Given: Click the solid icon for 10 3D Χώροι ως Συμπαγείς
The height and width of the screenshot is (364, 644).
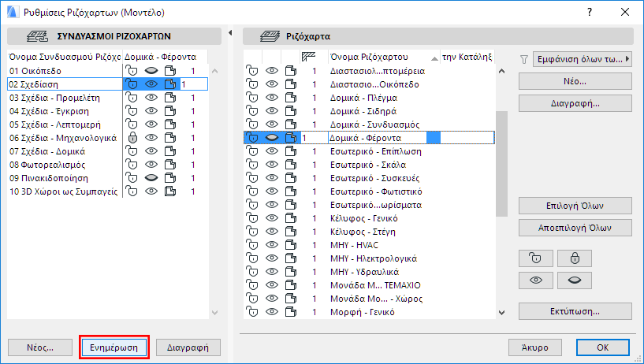Looking at the screenshot, I should pyautogui.click(x=171, y=191).
